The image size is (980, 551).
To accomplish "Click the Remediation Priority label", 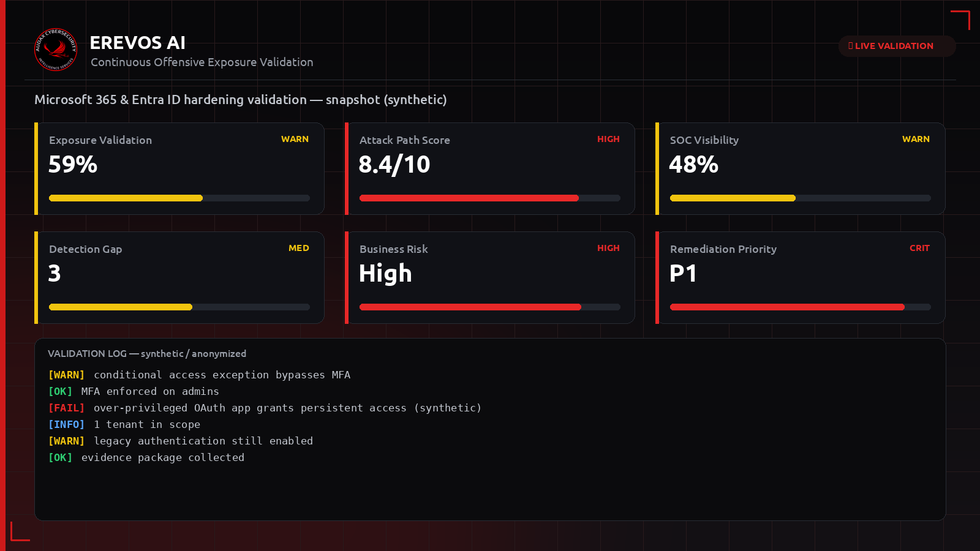I will tap(723, 249).
